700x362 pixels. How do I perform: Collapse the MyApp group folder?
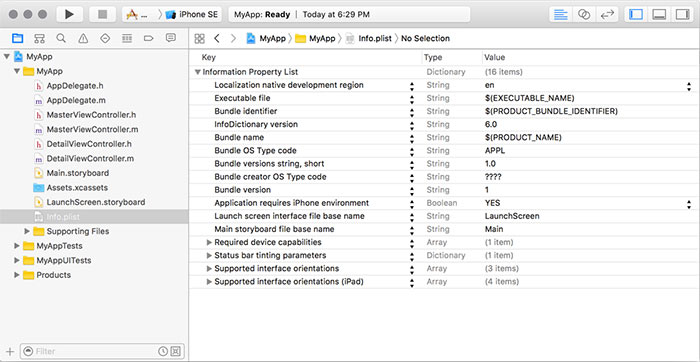click(17, 71)
